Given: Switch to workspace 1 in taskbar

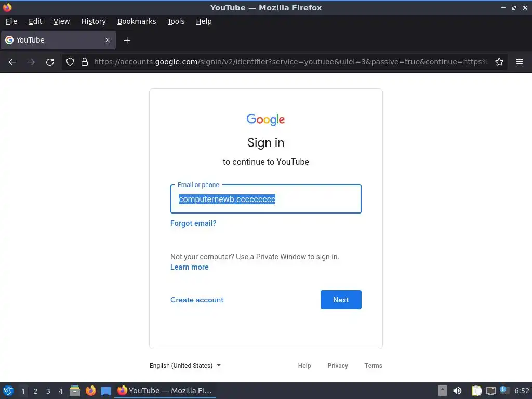Looking at the screenshot, I should (23, 391).
